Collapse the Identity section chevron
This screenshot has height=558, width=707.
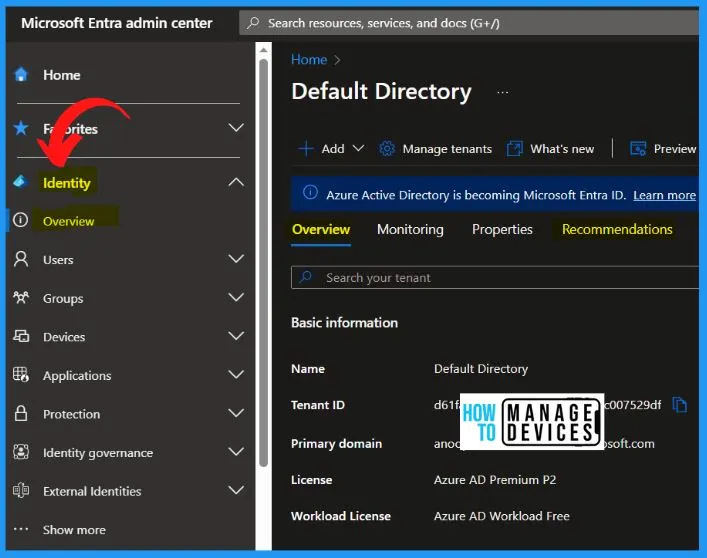click(x=236, y=182)
